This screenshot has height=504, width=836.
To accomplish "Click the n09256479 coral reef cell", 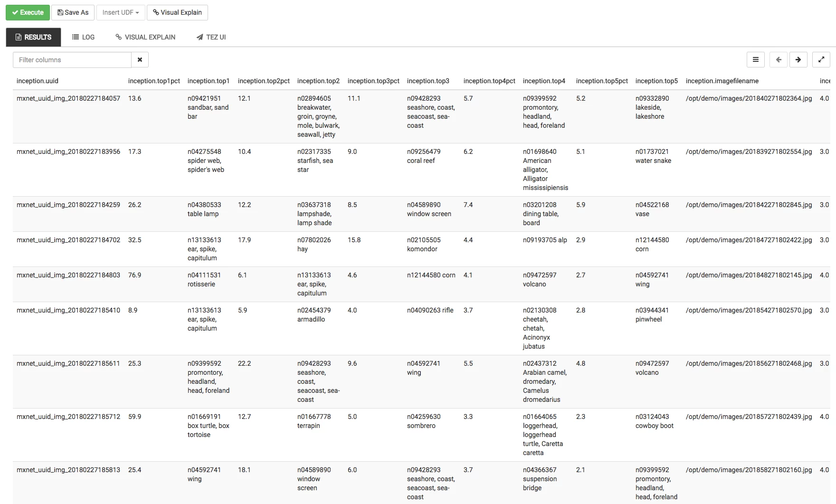I will point(424,156).
